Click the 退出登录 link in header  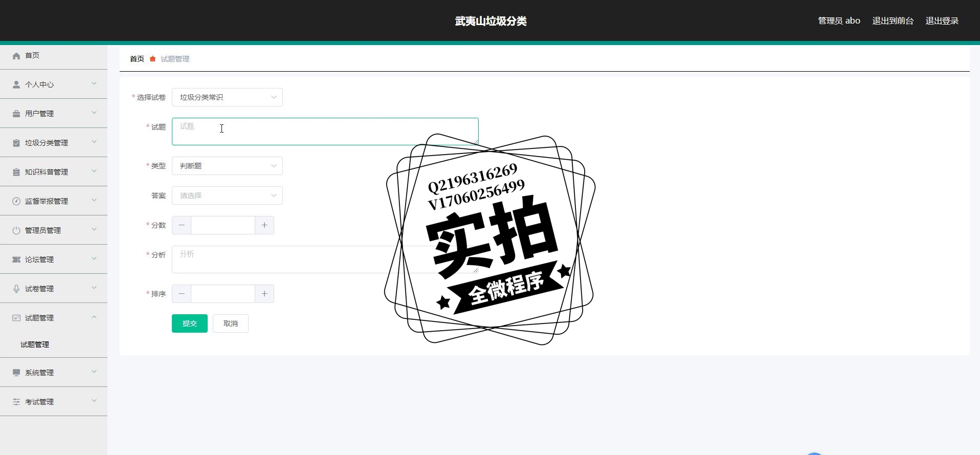pyautogui.click(x=942, y=21)
